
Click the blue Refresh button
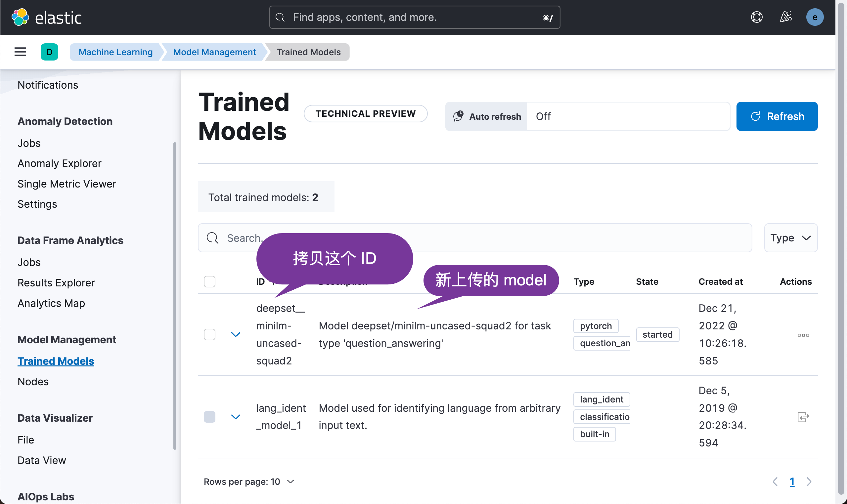tap(777, 116)
